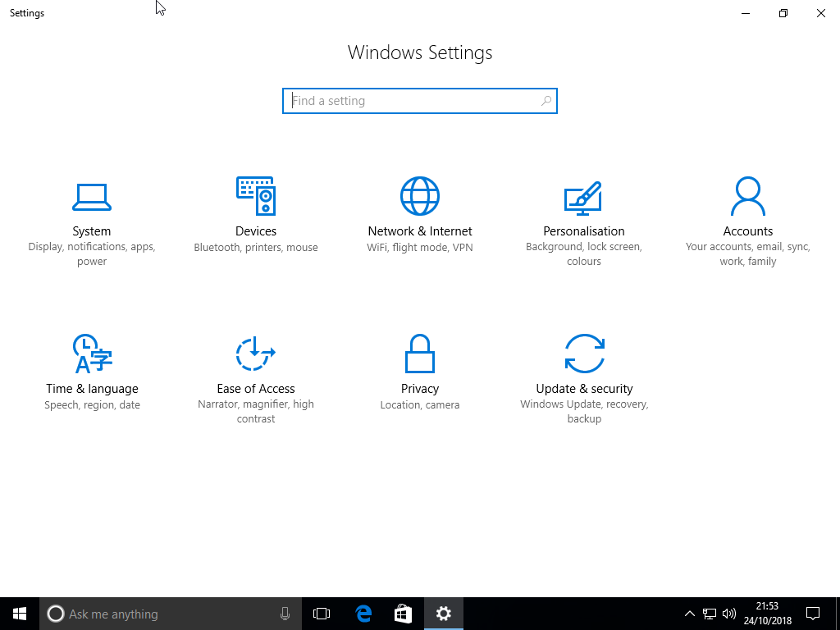Click the Ease of Access title
The width and height of the screenshot is (840, 630).
pyautogui.click(x=256, y=388)
